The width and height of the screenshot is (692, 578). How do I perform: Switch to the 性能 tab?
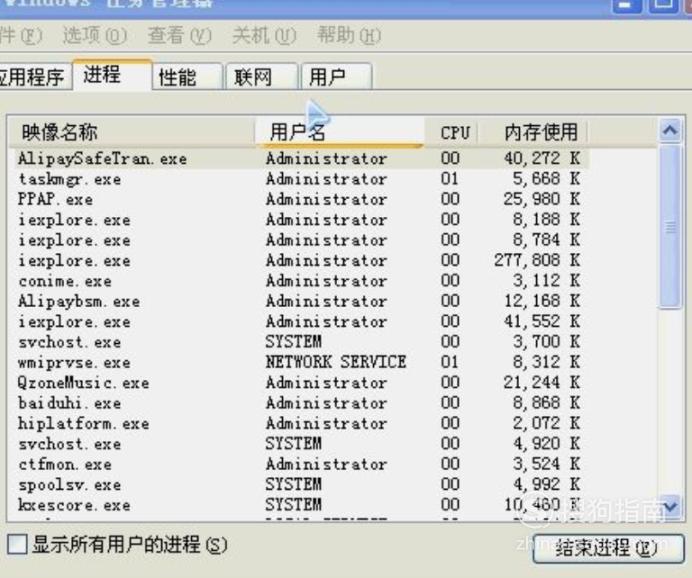[x=187, y=78]
